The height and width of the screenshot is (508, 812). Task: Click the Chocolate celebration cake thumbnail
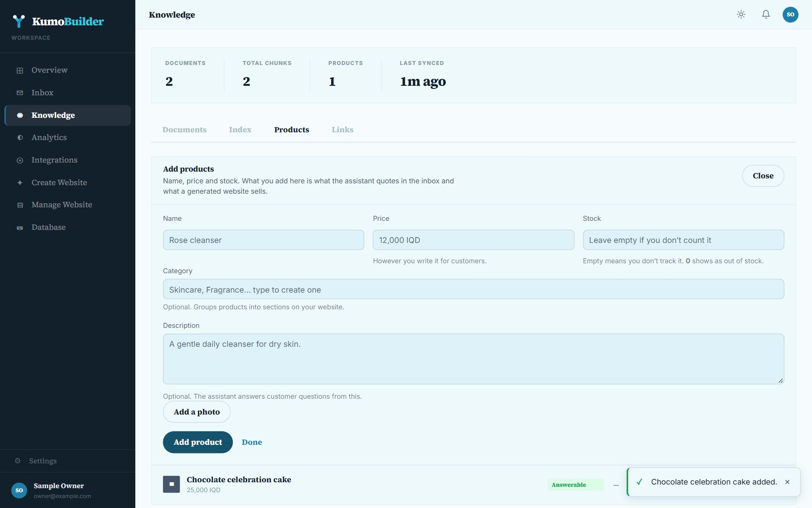point(171,484)
